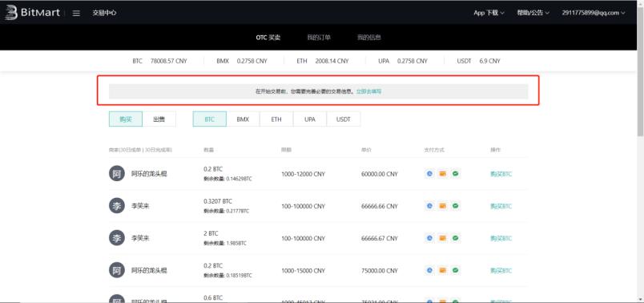Expand the 帮助/公告 dropdown
Viewport: 644px width, 303px height.
533,13
